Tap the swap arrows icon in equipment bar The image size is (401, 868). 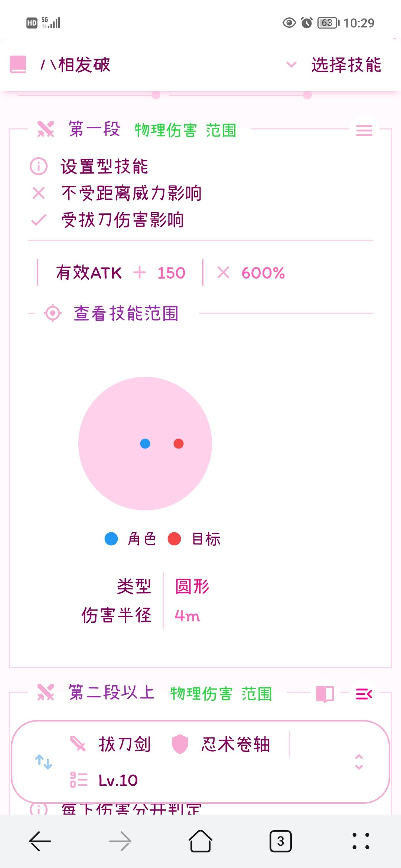point(43,762)
